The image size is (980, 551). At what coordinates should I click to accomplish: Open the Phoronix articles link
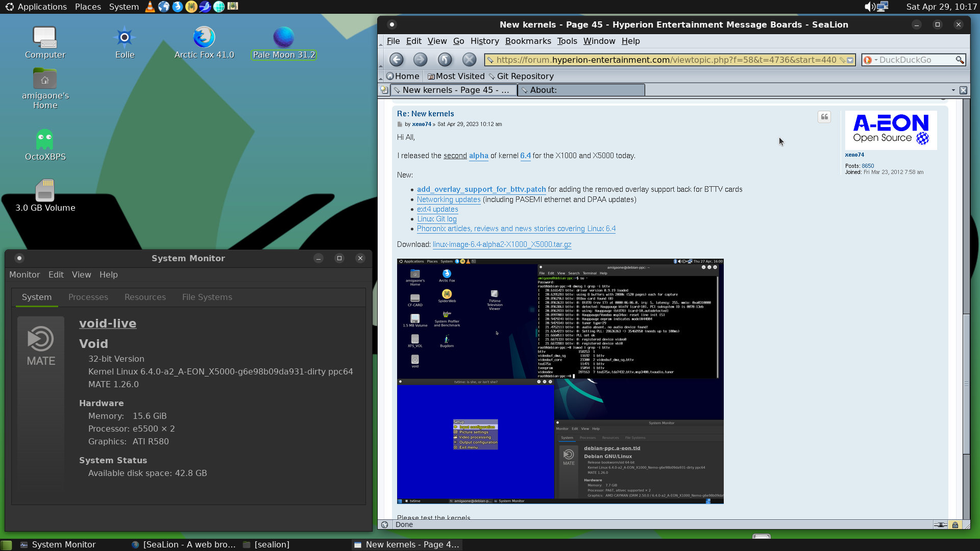[516, 229]
